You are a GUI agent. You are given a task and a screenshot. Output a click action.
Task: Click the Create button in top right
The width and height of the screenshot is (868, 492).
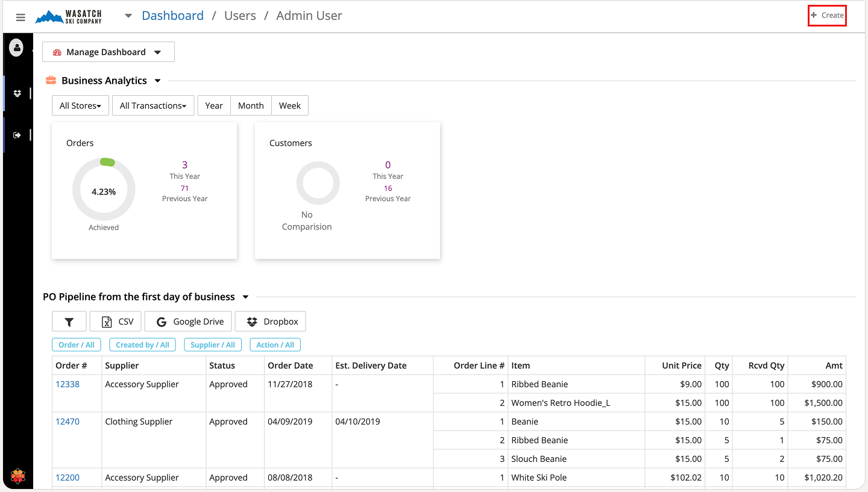tap(827, 15)
